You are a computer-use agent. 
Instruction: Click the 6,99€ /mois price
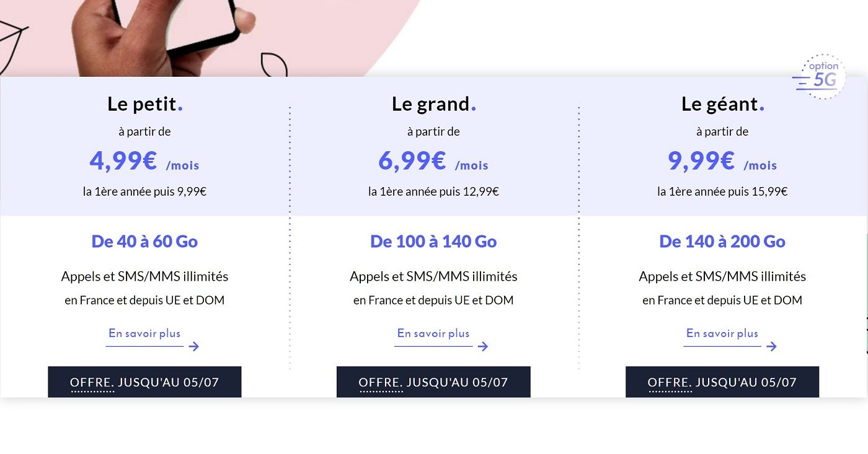tap(433, 161)
